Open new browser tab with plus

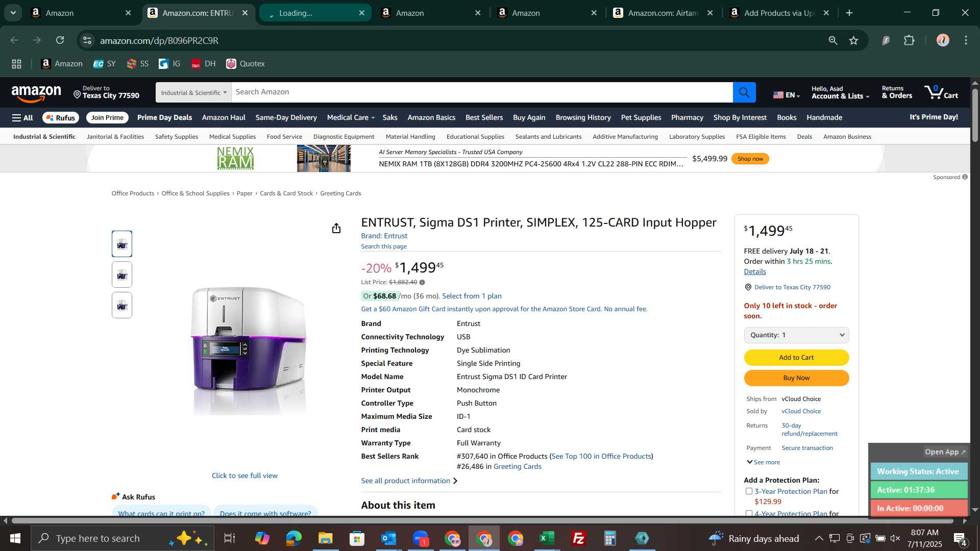coord(849,13)
